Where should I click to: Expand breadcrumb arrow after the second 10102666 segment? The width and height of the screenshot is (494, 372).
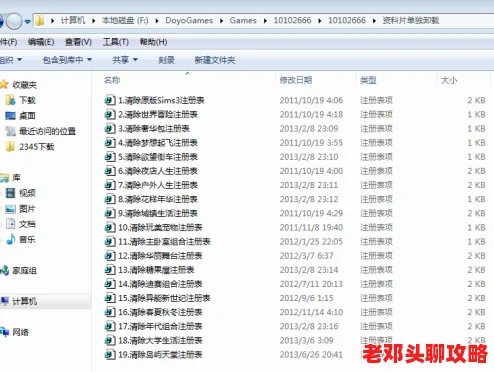pos(374,21)
